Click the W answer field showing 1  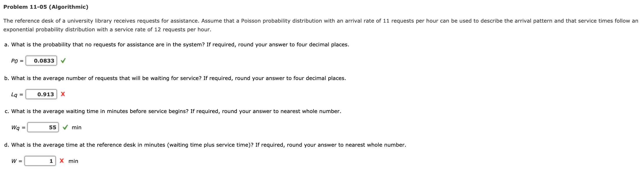(40, 161)
